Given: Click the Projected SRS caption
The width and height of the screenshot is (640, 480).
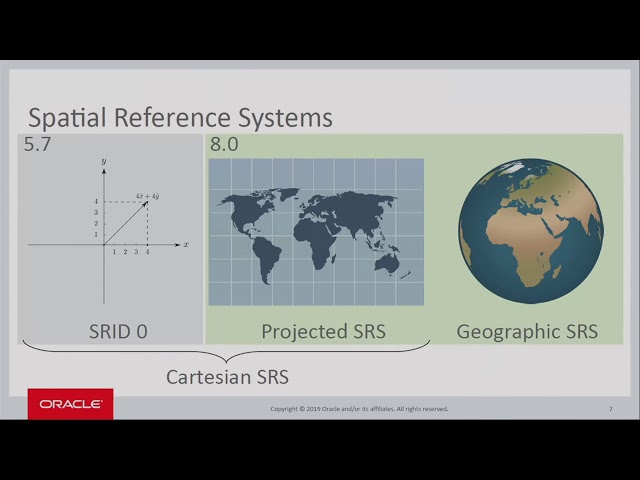Looking at the screenshot, I should pyautogui.click(x=323, y=331).
